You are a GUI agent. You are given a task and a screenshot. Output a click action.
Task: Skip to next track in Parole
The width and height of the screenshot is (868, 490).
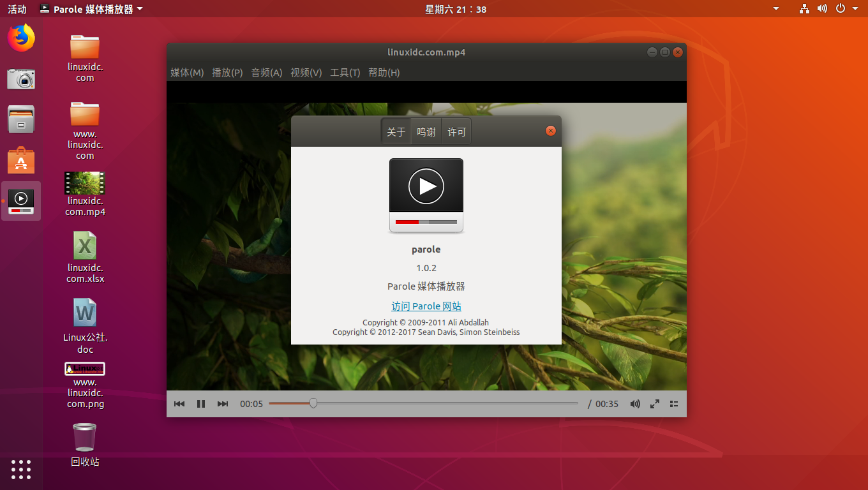click(x=223, y=404)
